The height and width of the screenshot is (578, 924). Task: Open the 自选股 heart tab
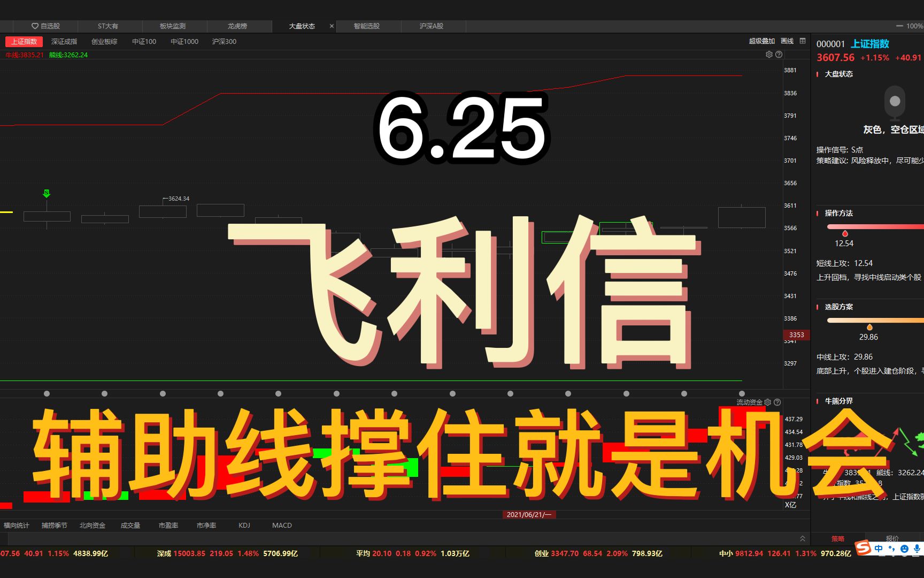click(x=45, y=26)
